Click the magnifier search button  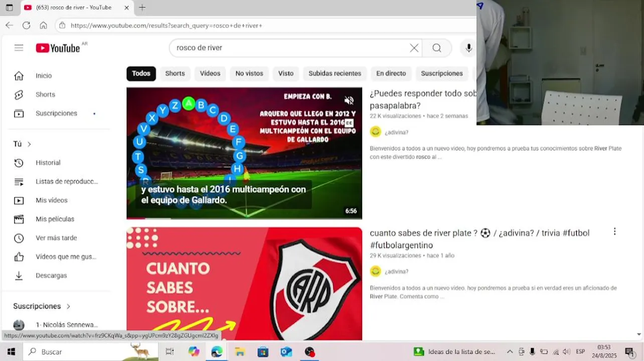tap(437, 48)
